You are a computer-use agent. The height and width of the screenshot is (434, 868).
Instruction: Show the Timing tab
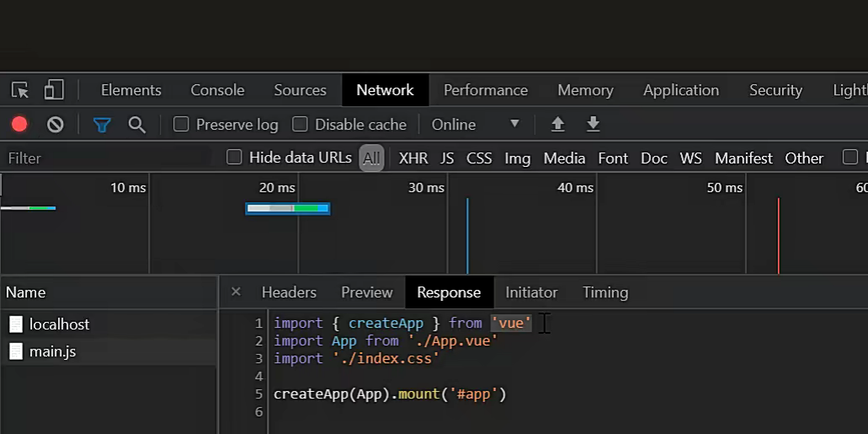pos(604,292)
